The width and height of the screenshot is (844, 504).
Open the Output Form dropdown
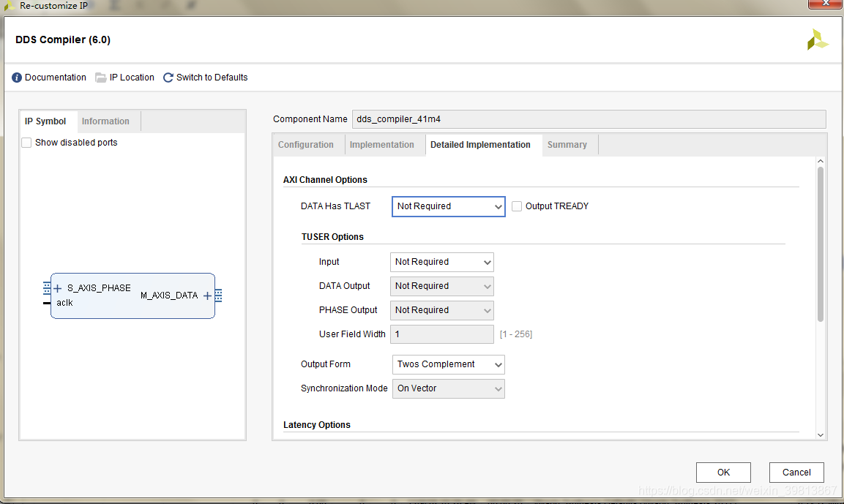click(449, 364)
